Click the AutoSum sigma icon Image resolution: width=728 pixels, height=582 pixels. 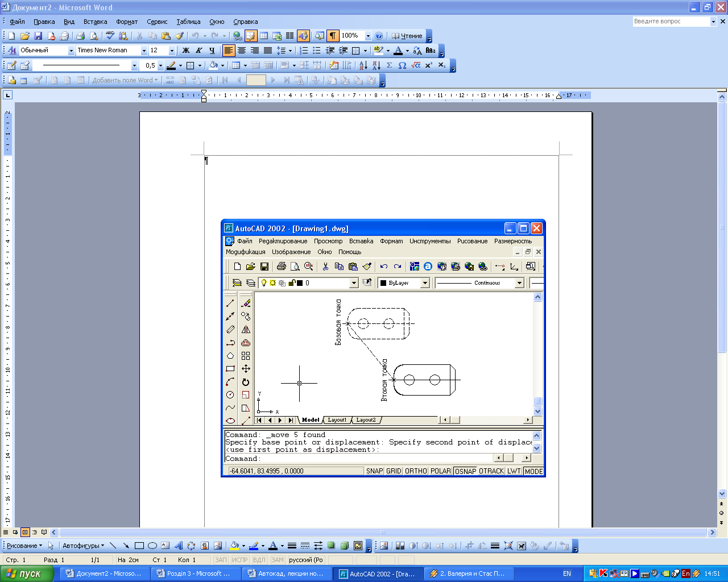coord(389,65)
